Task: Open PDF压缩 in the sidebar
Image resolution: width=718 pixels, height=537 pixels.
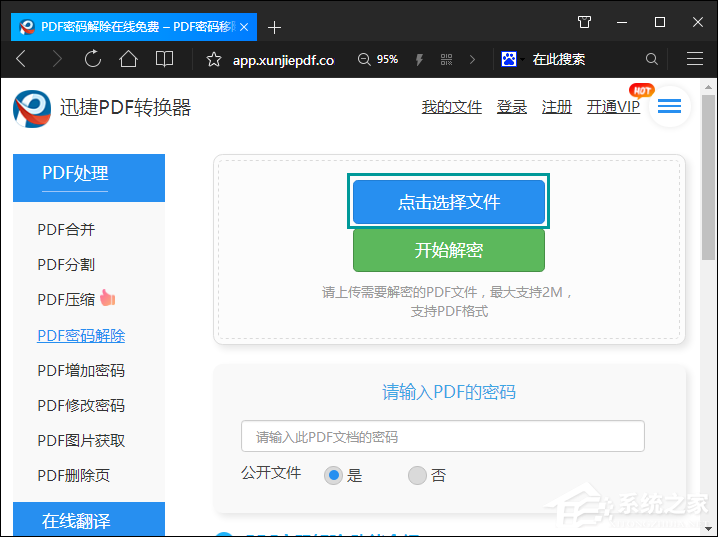Action: pyautogui.click(x=66, y=300)
